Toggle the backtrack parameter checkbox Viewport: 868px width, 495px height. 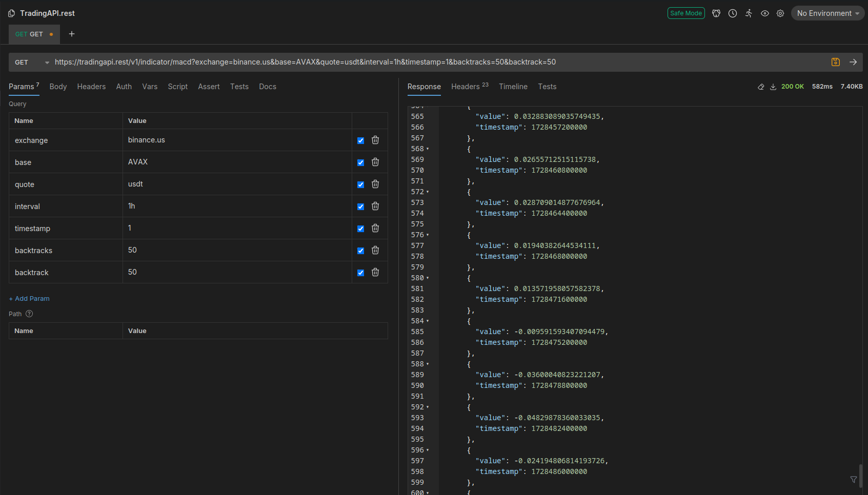(360, 273)
